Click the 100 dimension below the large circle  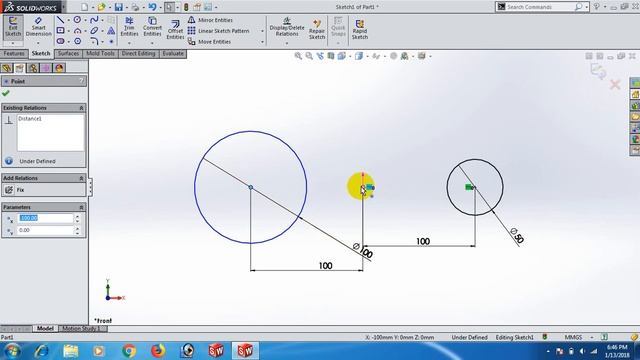(325, 266)
